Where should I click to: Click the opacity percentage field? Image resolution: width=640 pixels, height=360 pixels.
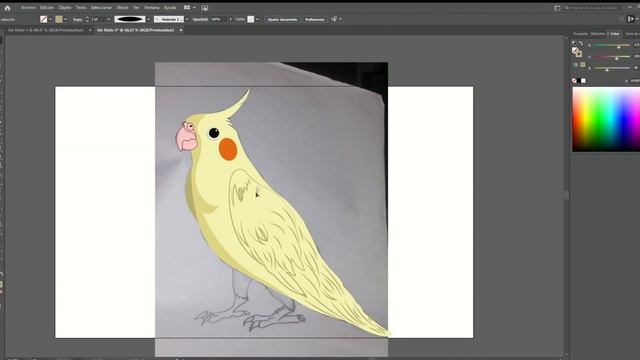(x=219, y=19)
